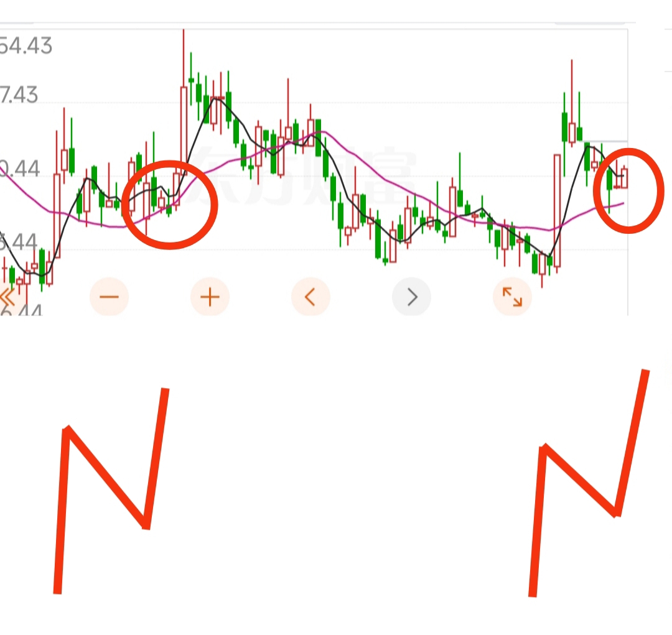The image size is (672, 635).
Task: Shift chart later with greyed right arrow
Action: [411, 297]
